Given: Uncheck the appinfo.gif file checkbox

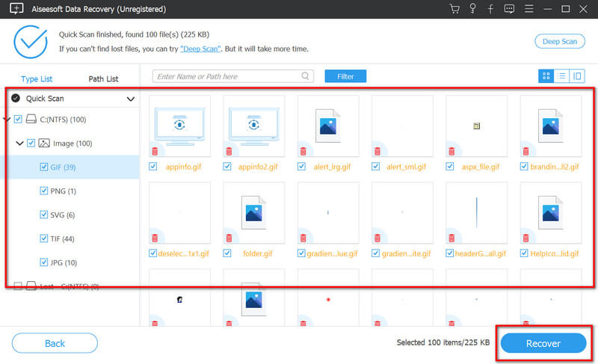Looking at the screenshot, I should tap(153, 167).
